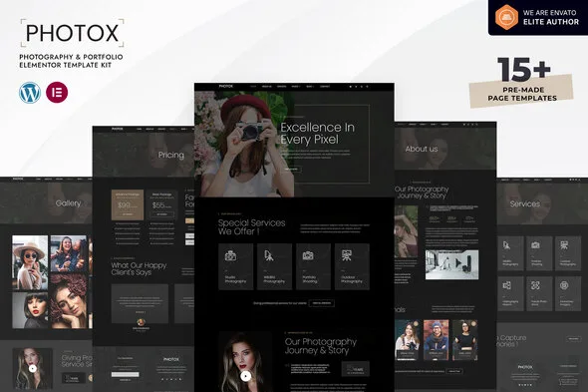
Task: Click the 'Gallery' banner title
Action: point(68,203)
